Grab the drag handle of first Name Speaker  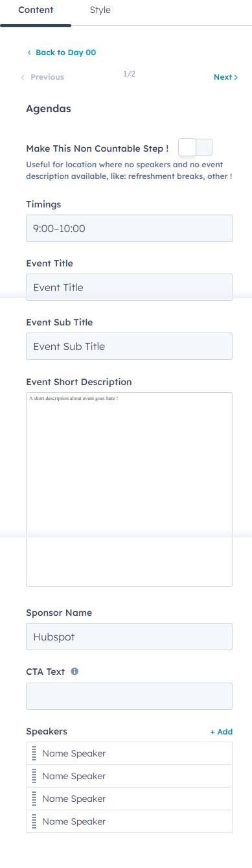[x=34, y=753]
